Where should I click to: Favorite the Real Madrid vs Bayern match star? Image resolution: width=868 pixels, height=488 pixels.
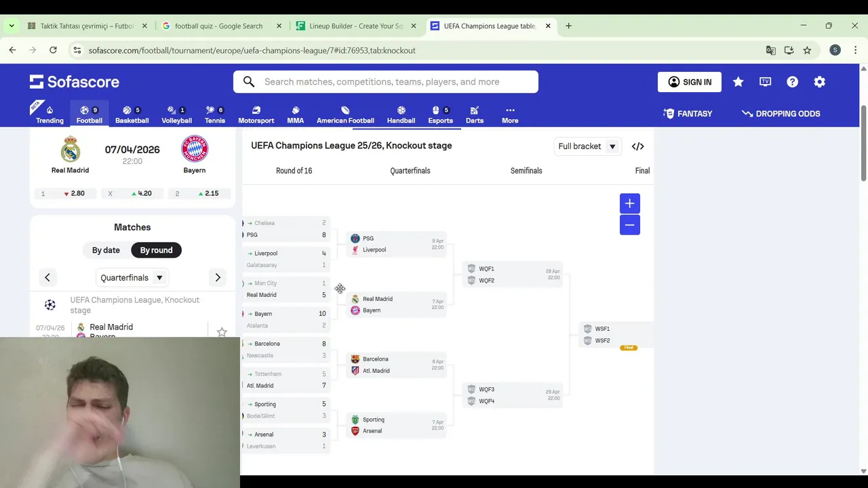click(x=222, y=332)
